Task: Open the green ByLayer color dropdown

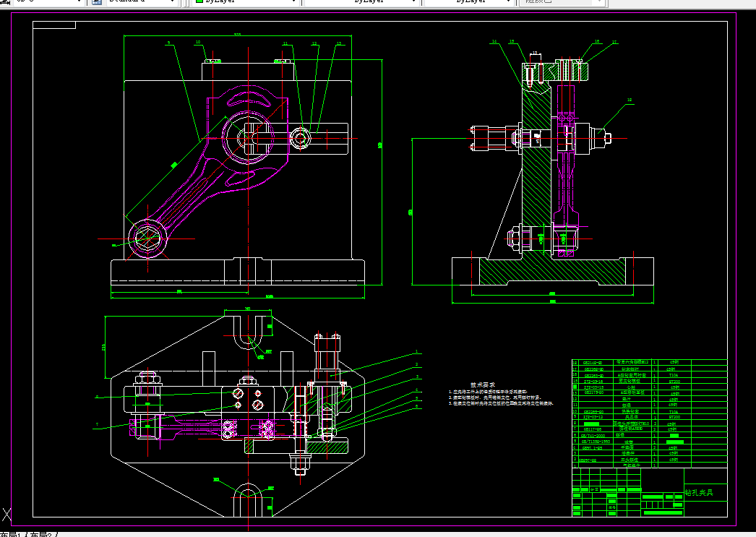Action: tap(246, 2)
